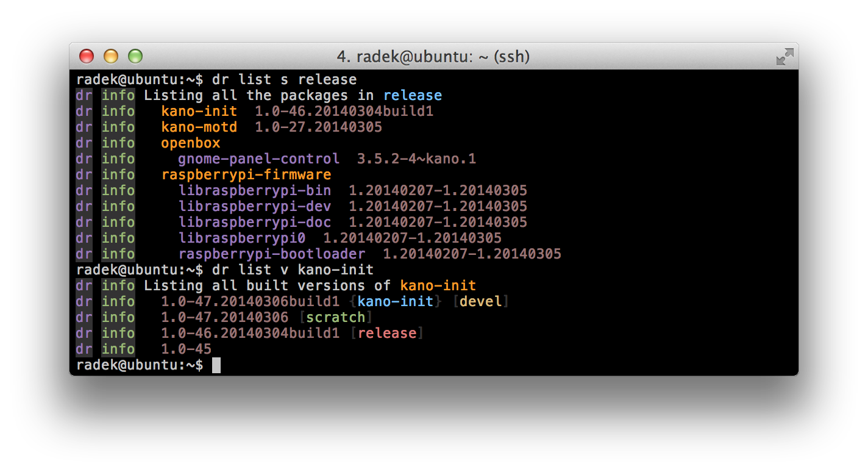Click the blue word 'release' in the listing header

coord(413,95)
